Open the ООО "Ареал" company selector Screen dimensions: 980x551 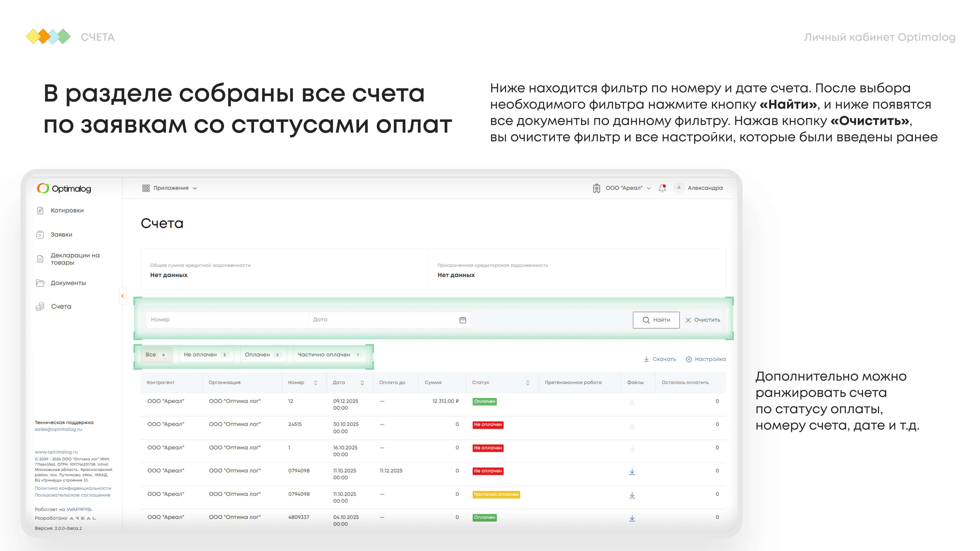[x=624, y=188]
